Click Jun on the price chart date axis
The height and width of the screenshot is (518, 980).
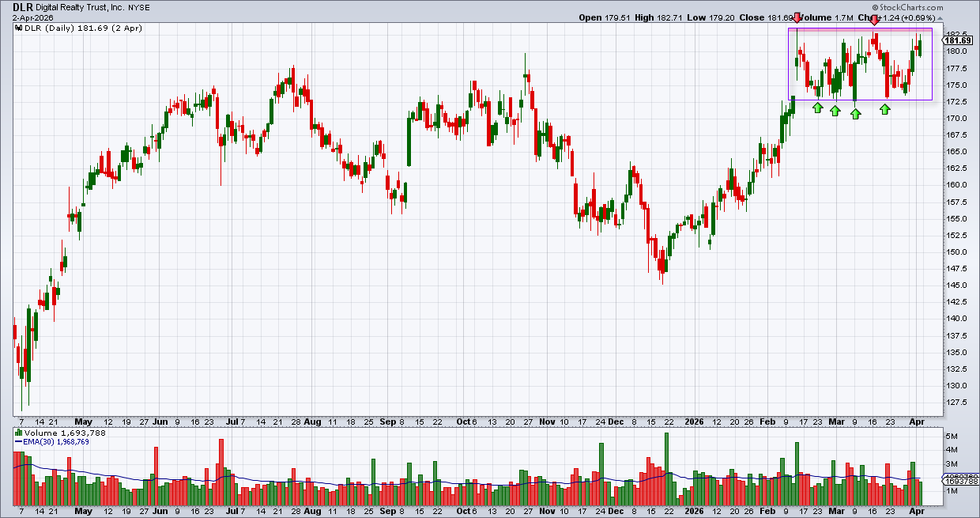tap(160, 422)
